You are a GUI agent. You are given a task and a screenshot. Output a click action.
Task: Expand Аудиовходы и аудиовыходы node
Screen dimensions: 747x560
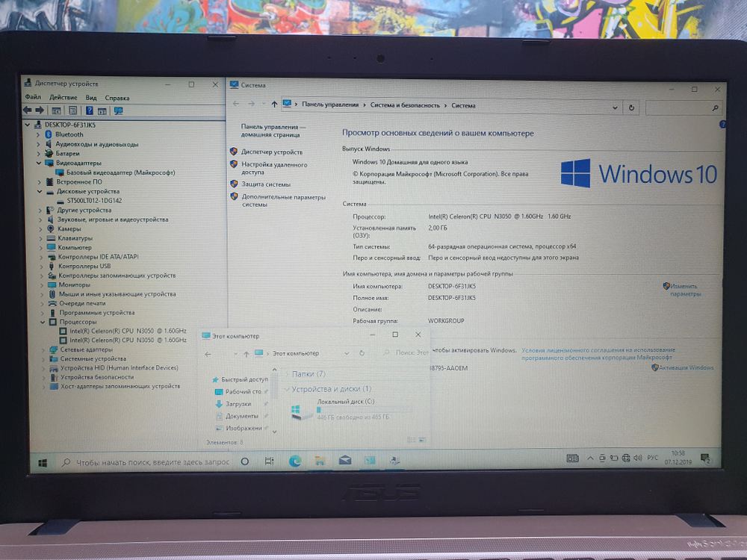tap(39, 144)
